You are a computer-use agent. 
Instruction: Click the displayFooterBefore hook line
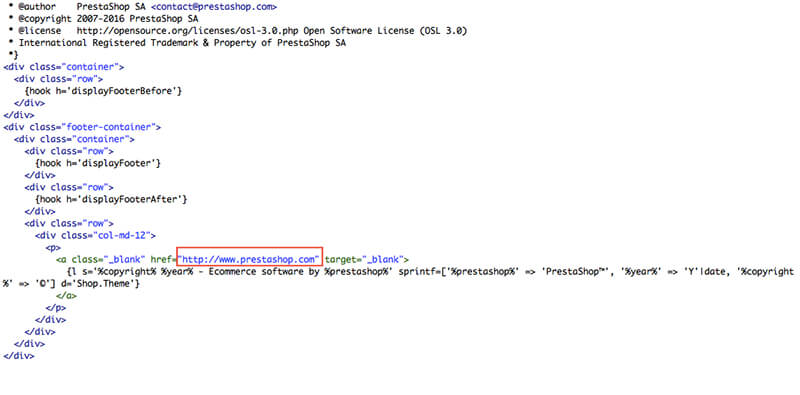[x=103, y=90]
